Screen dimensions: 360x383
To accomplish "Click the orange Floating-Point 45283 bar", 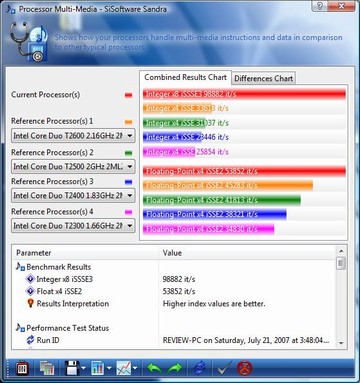I will pyautogui.click(x=228, y=185).
